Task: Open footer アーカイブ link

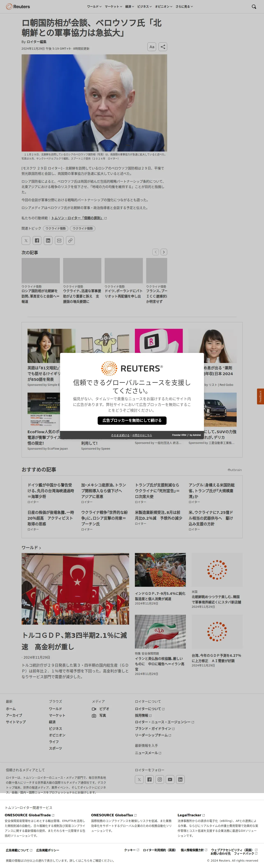Action: 14,715
